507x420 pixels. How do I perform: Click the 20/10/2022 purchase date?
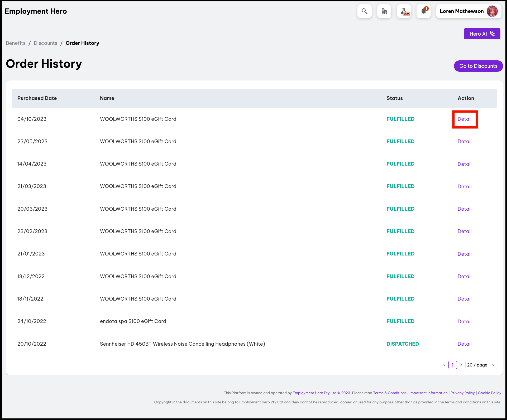point(32,344)
